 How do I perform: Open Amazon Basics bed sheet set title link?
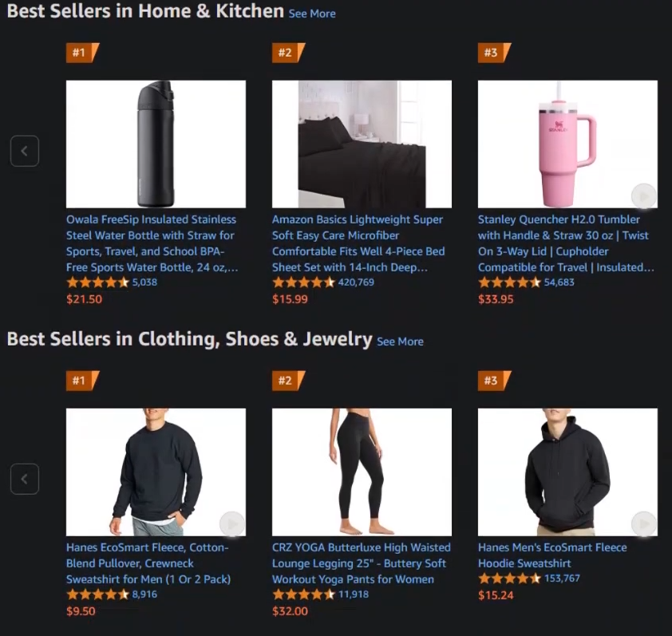[x=358, y=243]
